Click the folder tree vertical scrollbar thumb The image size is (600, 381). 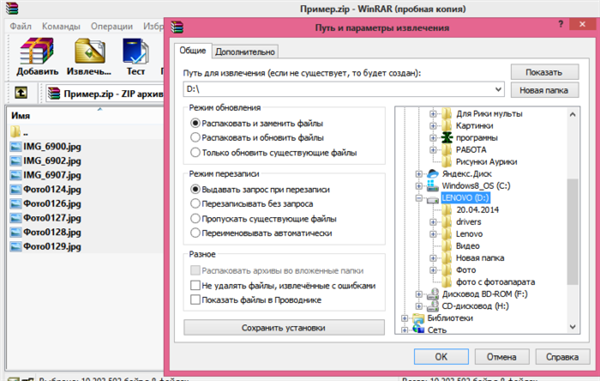(x=572, y=231)
